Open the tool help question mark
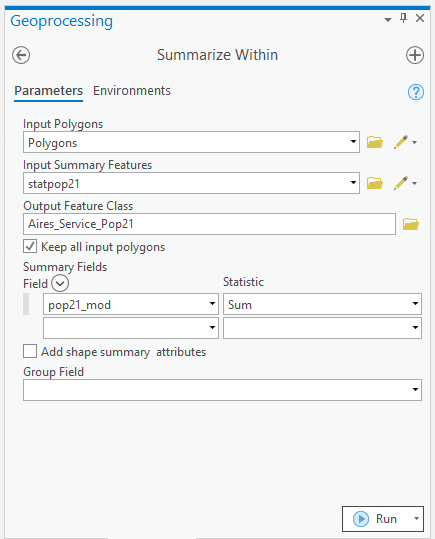435x539 pixels. (416, 92)
